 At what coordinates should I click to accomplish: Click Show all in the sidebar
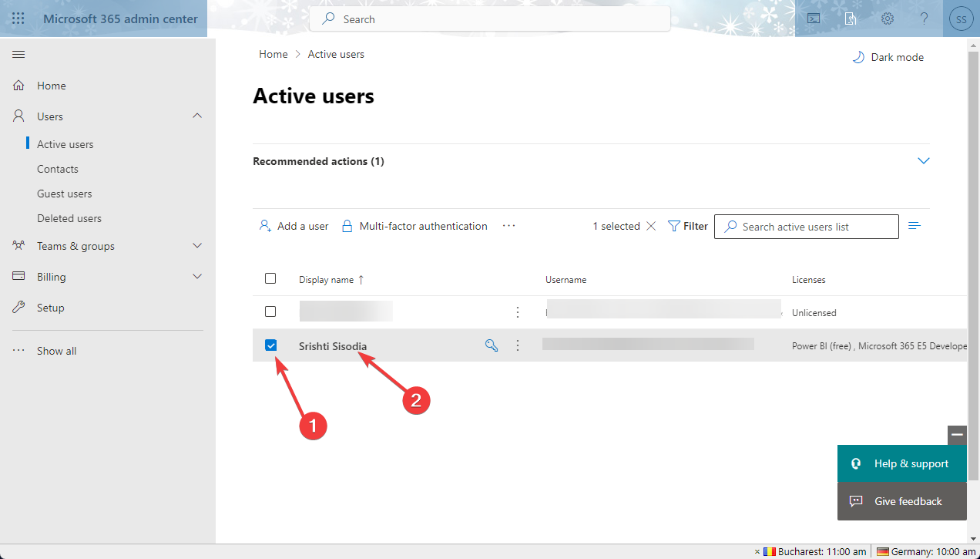(x=57, y=351)
